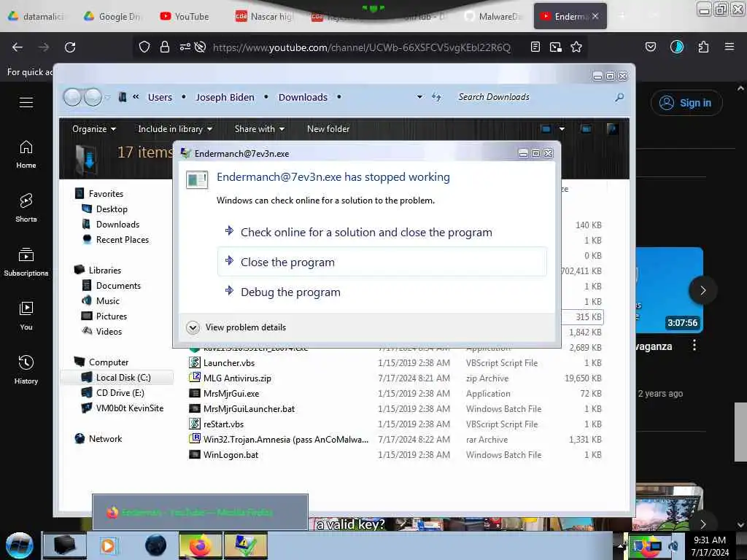
Task: Click the Explorer refresh arrows icon
Action: click(x=436, y=97)
